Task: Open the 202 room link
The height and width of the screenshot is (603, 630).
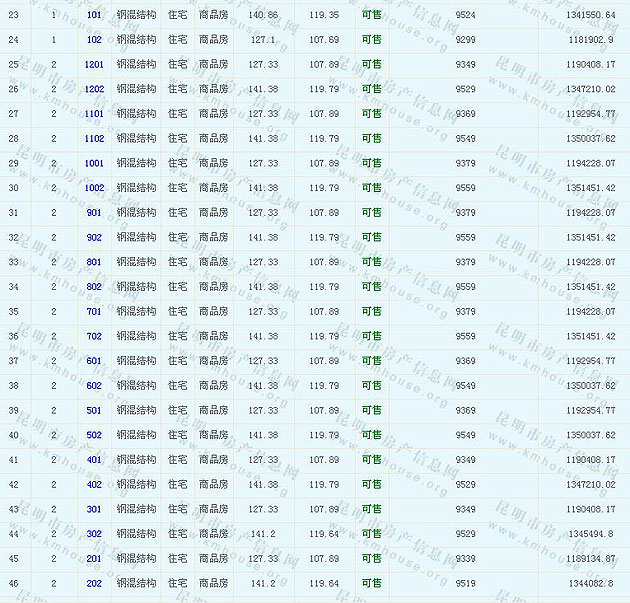Action: (x=94, y=584)
